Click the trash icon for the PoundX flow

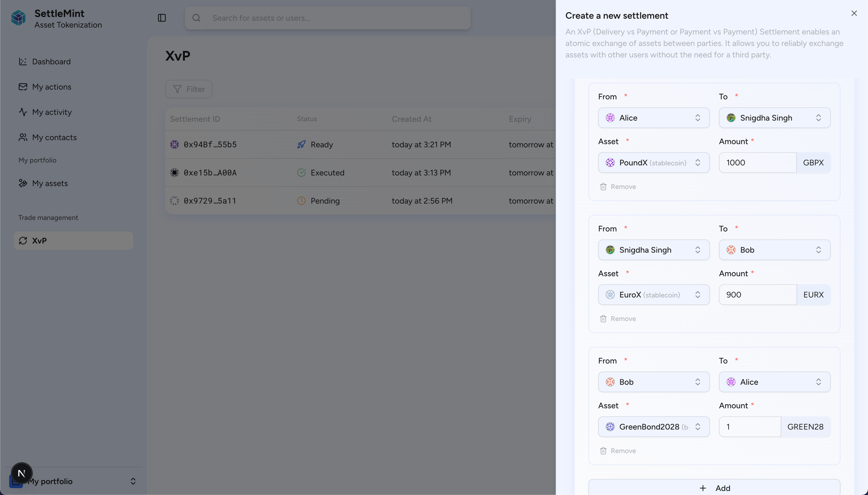click(x=603, y=187)
